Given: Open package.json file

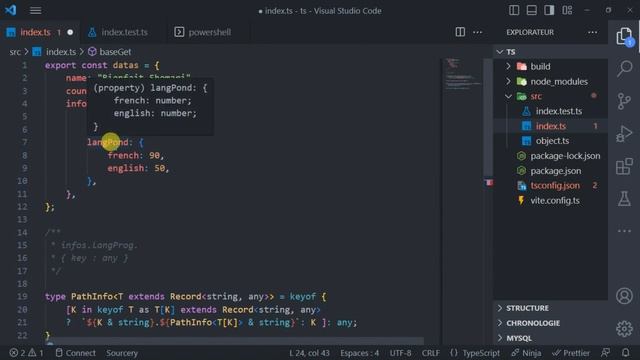Looking at the screenshot, I should [x=550, y=171].
